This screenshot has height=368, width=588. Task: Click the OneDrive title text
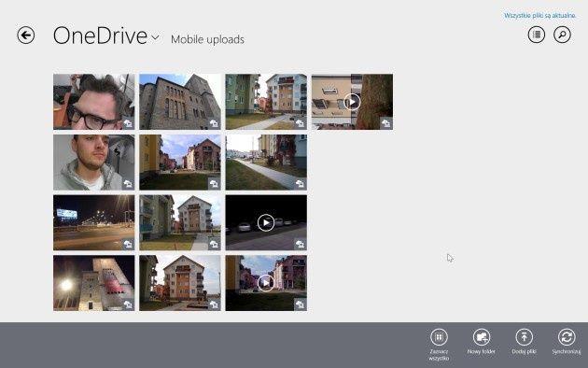point(100,35)
